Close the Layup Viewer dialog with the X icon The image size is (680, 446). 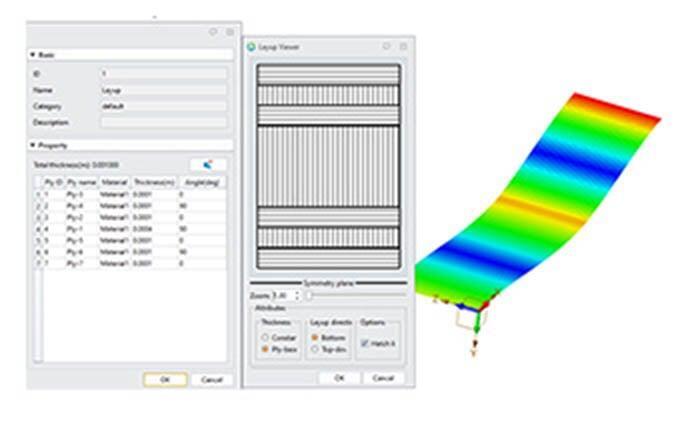(x=403, y=47)
